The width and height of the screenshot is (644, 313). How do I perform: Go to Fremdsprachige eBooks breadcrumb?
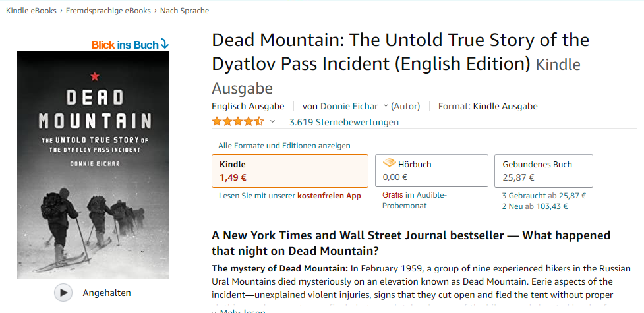(x=108, y=11)
